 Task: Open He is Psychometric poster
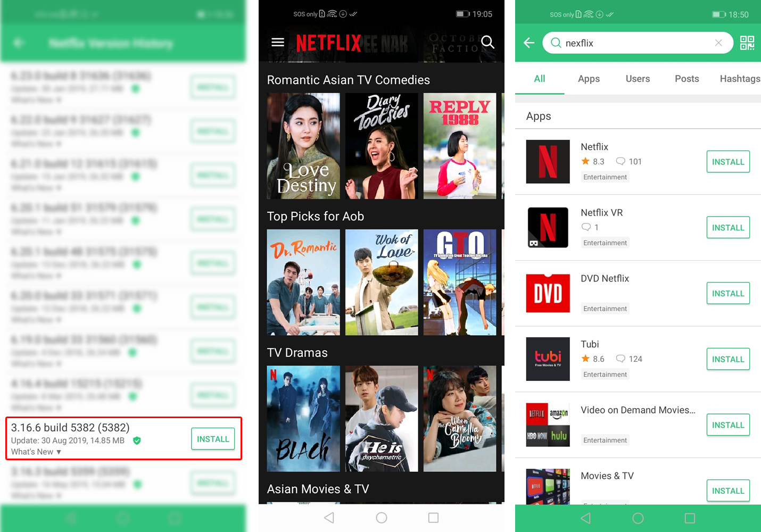[x=382, y=419]
